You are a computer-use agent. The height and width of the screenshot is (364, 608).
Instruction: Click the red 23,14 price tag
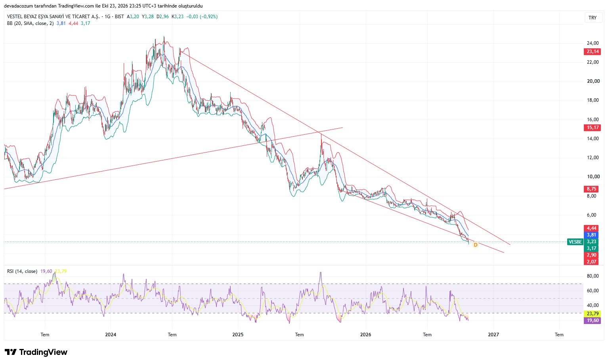pos(593,51)
